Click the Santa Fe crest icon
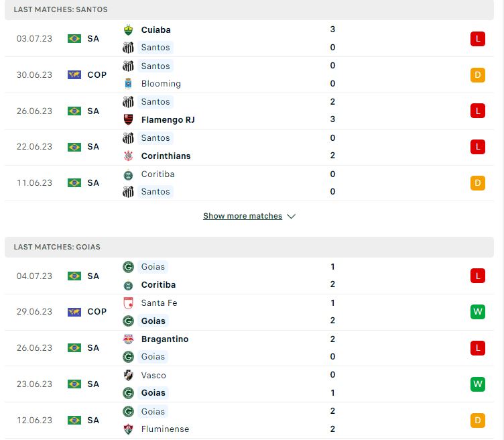Image resolution: width=504 pixels, height=440 pixels. click(128, 303)
